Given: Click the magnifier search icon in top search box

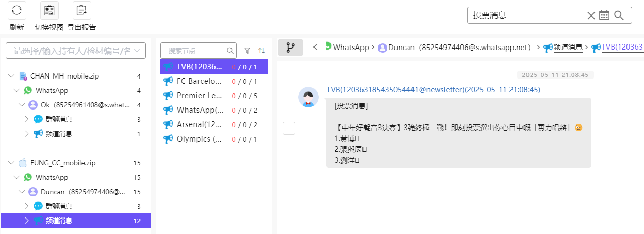Looking at the screenshot, I should 619,15.
